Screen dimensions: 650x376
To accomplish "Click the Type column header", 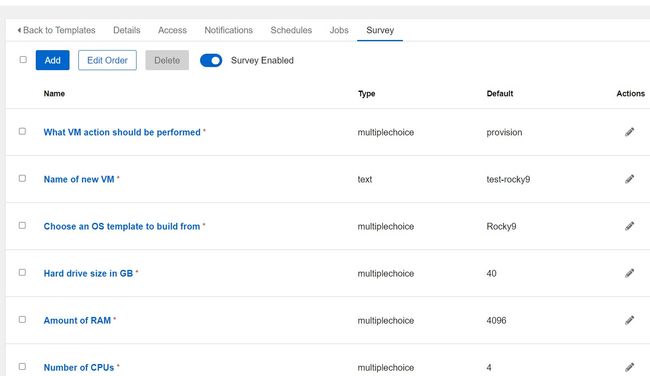I will tap(366, 94).
